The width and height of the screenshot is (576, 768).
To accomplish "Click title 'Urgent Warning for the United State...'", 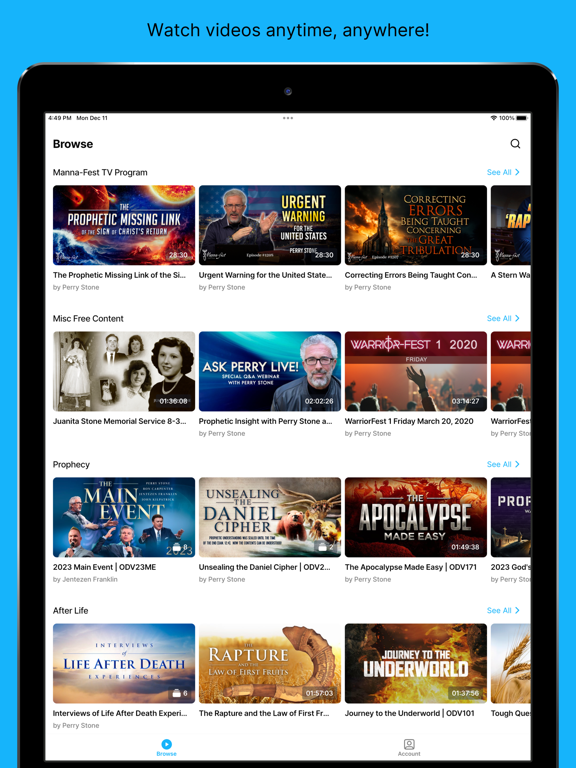I will (265, 275).
